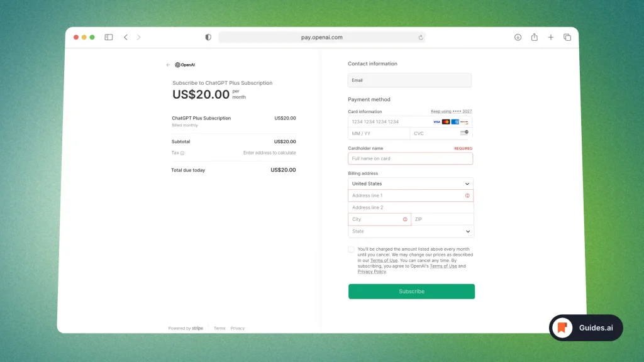644x362 pixels.
Task: Focus the card number field
Action: 410,122
